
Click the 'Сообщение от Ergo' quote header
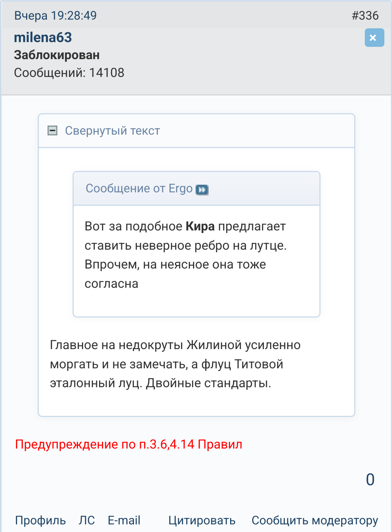(x=139, y=188)
